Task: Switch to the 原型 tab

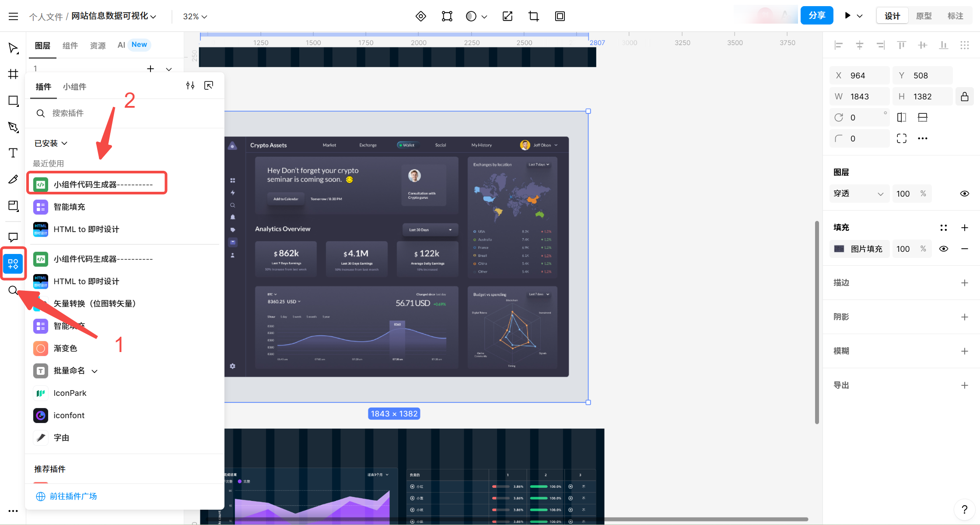Action: pyautogui.click(x=924, y=16)
